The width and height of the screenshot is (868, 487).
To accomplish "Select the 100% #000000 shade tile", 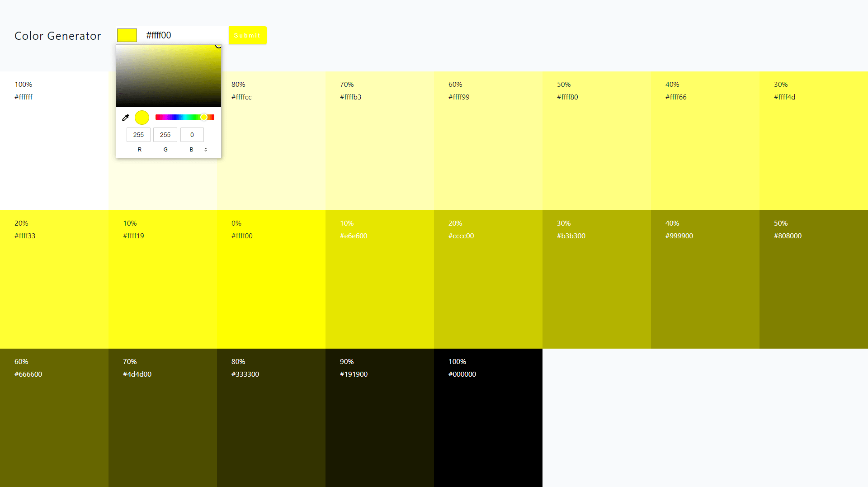I will [488, 418].
